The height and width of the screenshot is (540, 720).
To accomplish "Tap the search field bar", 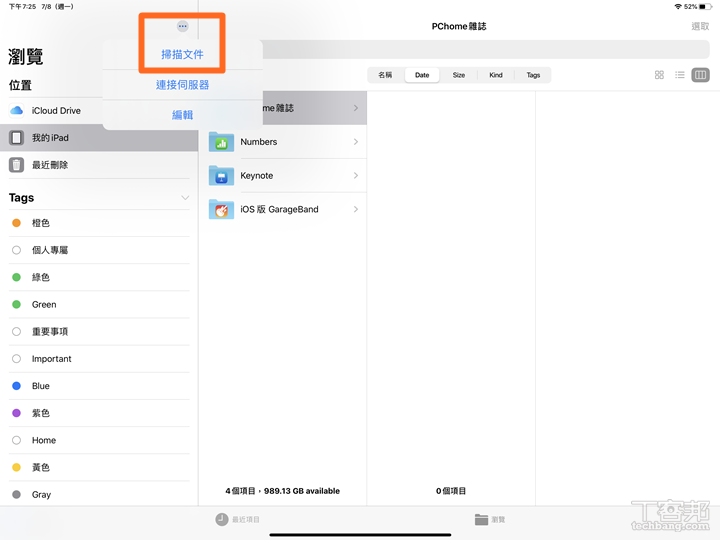I will coord(486,49).
